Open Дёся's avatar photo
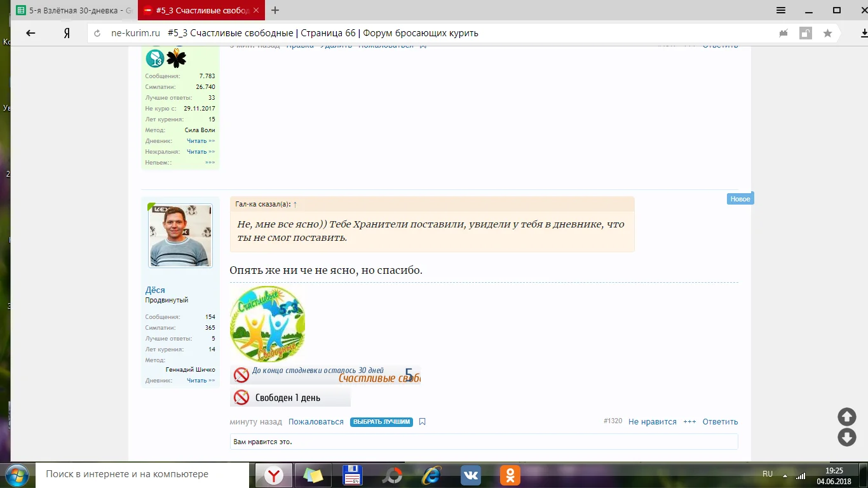This screenshot has height=488, width=868. point(180,236)
